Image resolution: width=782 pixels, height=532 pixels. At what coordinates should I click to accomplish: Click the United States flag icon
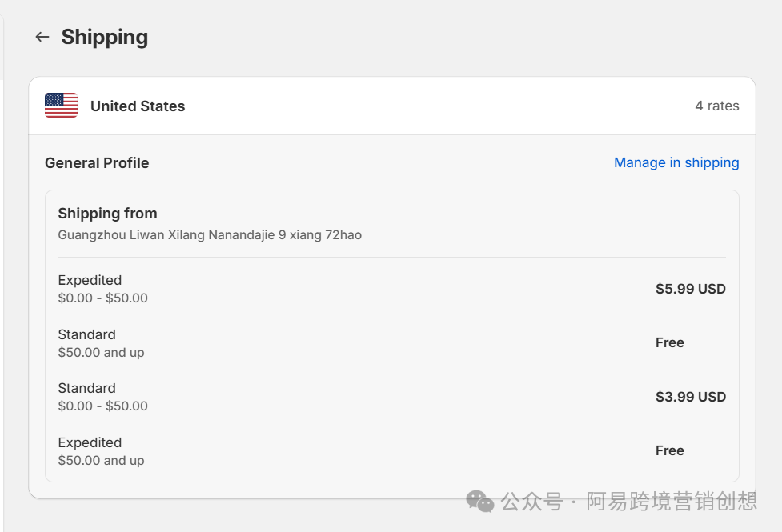click(x=61, y=106)
